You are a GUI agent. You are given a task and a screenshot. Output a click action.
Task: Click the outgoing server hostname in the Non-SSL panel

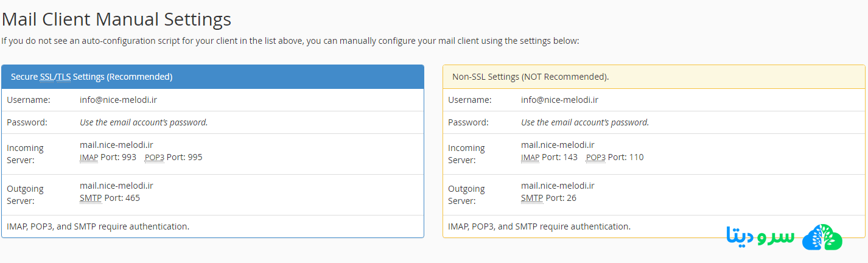pyautogui.click(x=558, y=186)
